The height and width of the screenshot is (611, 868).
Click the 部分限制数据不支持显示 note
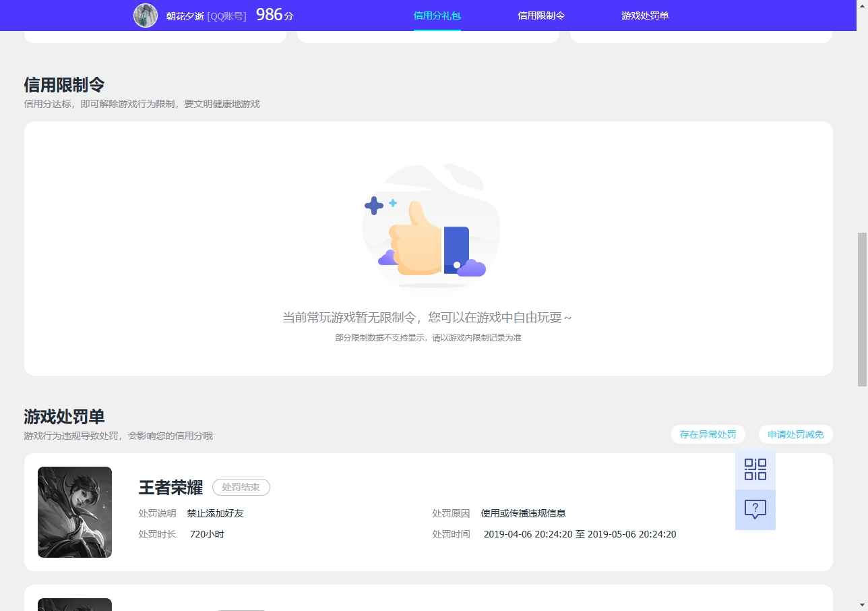click(x=428, y=337)
